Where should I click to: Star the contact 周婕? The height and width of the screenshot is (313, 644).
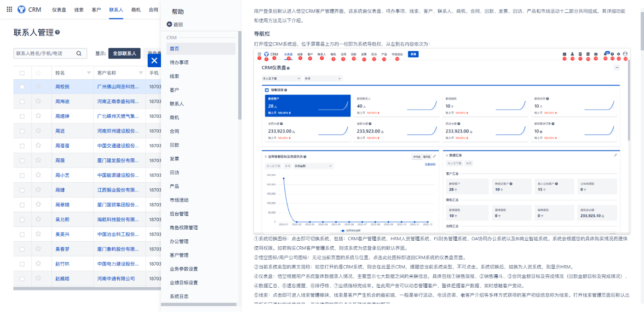click(38, 190)
